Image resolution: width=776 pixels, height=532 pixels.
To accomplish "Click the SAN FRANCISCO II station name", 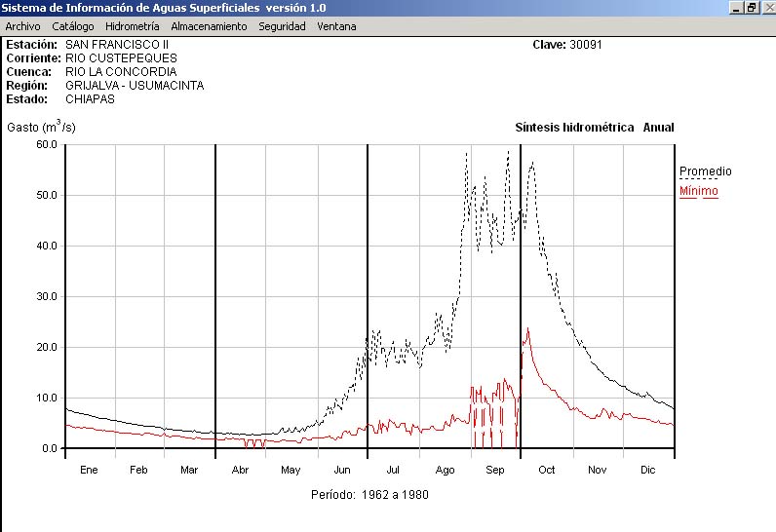I will (x=116, y=45).
